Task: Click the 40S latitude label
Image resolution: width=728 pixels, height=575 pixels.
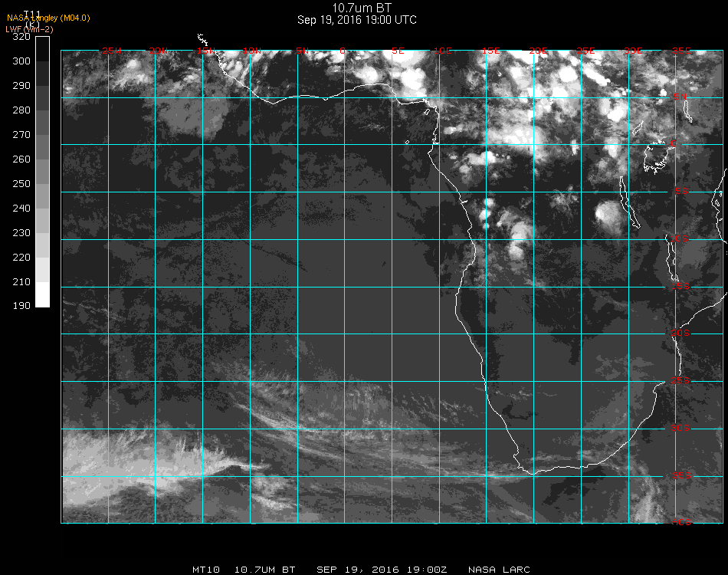Action: 681,522
